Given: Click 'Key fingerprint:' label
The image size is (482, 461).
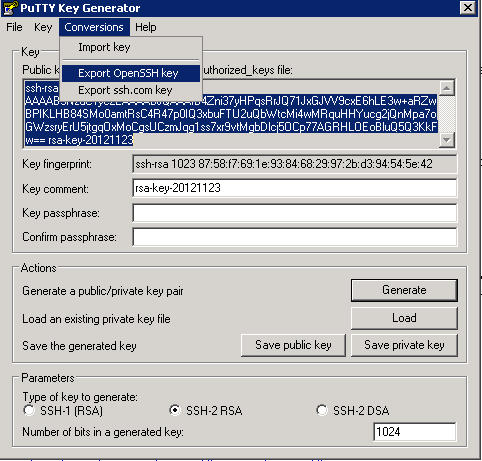Looking at the screenshot, I should [57, 164].
